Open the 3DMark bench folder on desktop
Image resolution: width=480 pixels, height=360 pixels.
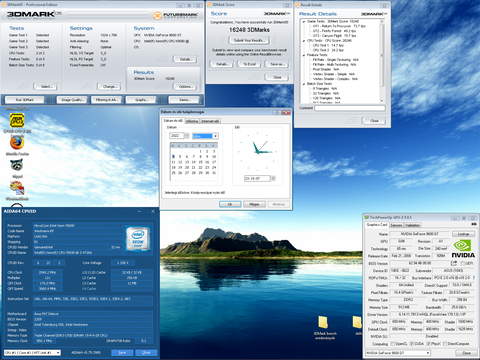[x=323, y=322]
